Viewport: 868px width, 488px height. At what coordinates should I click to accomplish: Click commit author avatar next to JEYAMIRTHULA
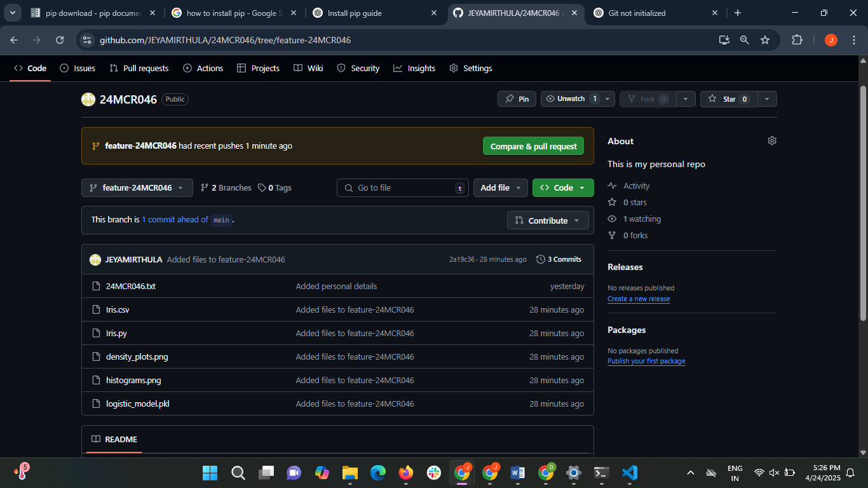[x=95, y=259]
